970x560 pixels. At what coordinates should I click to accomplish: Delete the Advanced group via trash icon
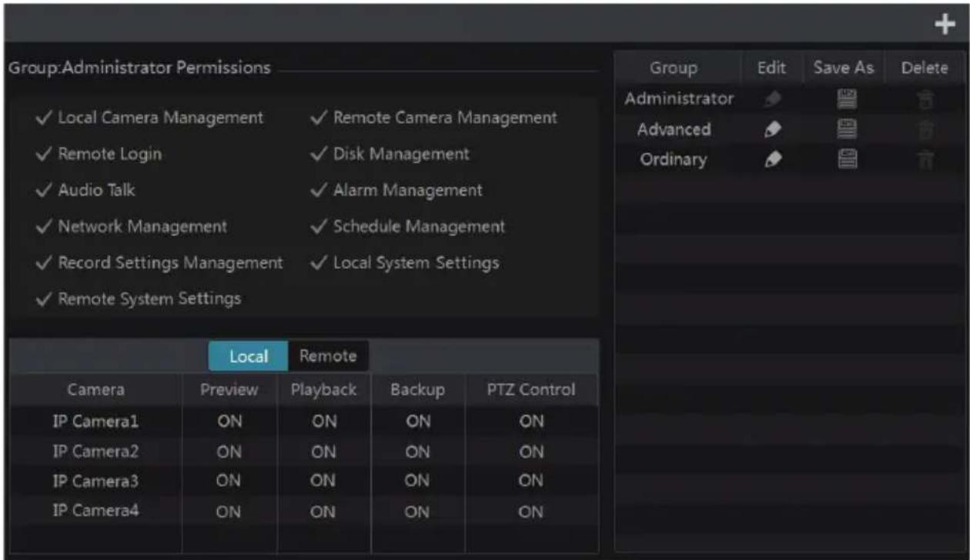(924, 130)
